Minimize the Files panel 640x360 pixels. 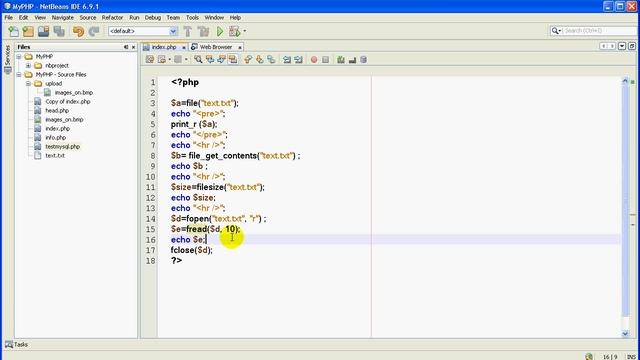126,47
